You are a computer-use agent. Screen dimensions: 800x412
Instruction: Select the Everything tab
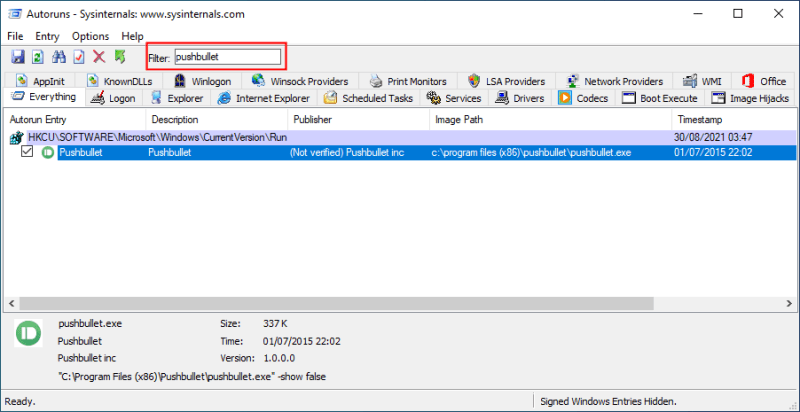pos(44,96)
